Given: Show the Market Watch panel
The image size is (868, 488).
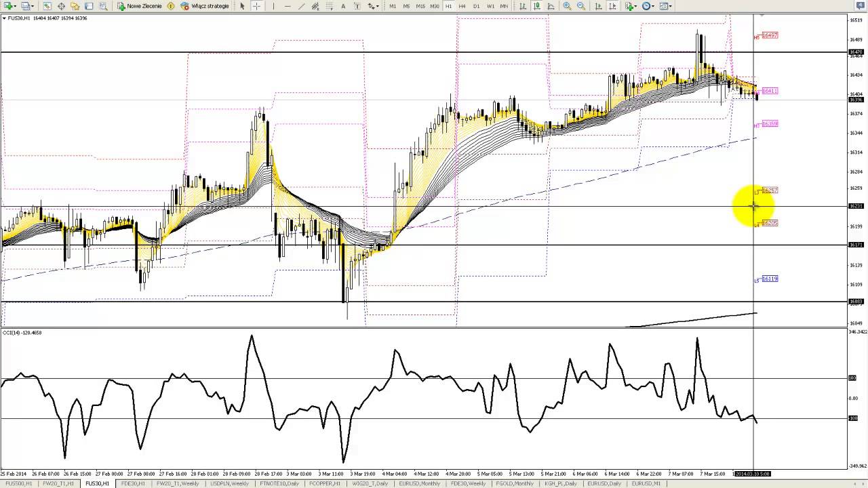Looking at the screenshot, I should [x=47, y=6].
